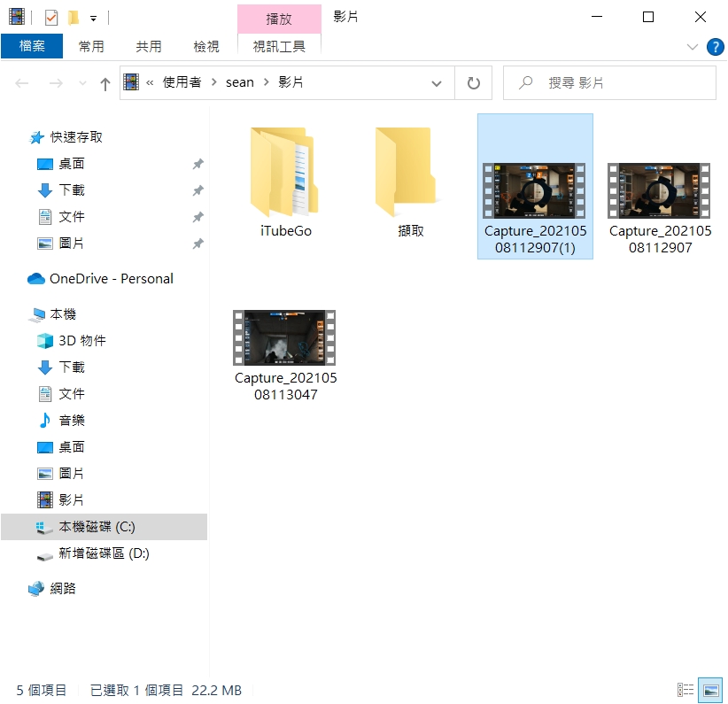Click the 使用者 breadcrumb in address bar

click(182, 82)
